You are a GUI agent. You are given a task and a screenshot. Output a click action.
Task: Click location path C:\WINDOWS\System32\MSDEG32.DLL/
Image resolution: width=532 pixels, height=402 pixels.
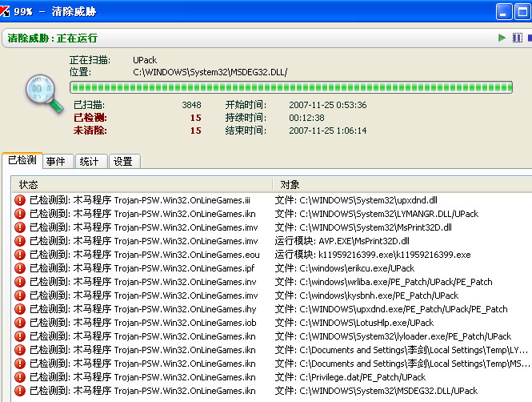(x=210, y=72)
